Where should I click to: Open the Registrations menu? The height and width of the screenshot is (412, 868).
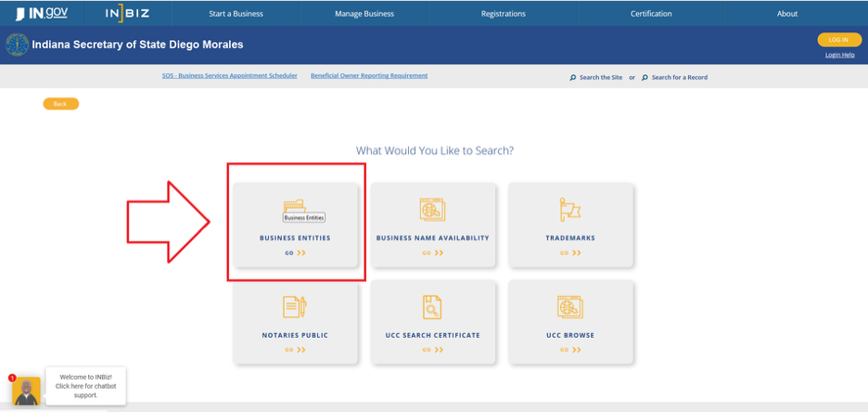503,14
